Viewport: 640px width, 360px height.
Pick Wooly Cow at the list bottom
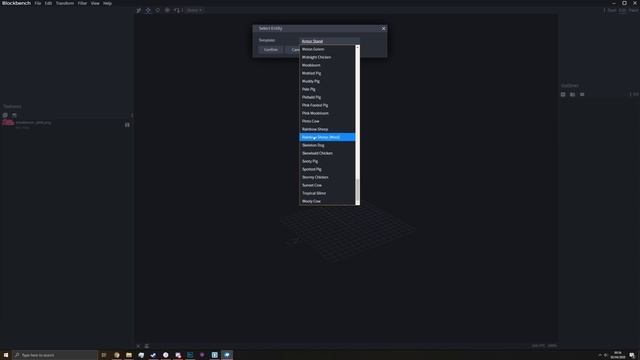pos(327,201)
